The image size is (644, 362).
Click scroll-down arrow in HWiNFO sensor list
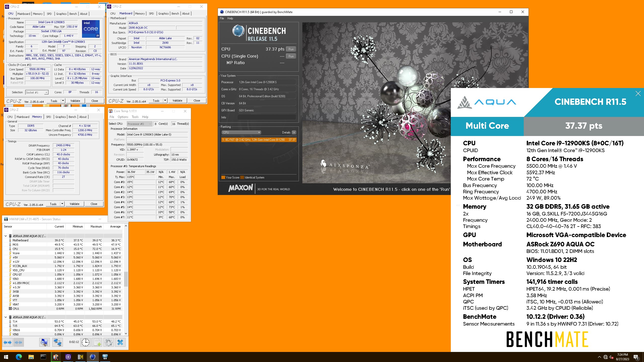coord(126,334)
